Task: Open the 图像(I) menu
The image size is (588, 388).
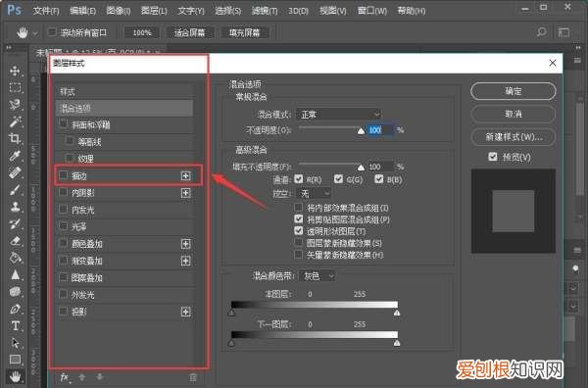Action: point(119,11)
